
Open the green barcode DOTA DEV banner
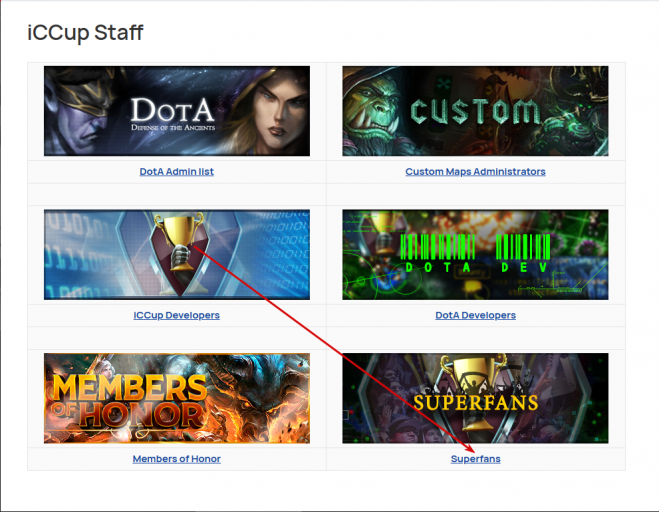(x=475, y=255)
